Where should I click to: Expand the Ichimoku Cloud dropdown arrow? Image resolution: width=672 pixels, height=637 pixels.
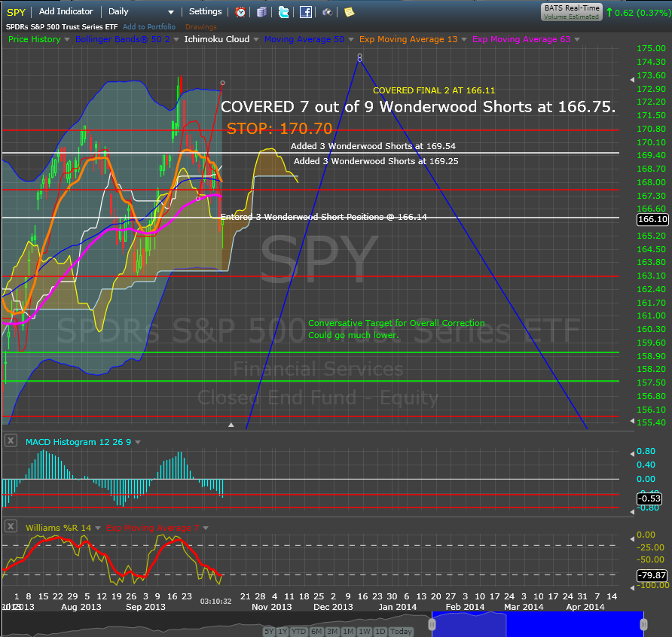(256, 39)
